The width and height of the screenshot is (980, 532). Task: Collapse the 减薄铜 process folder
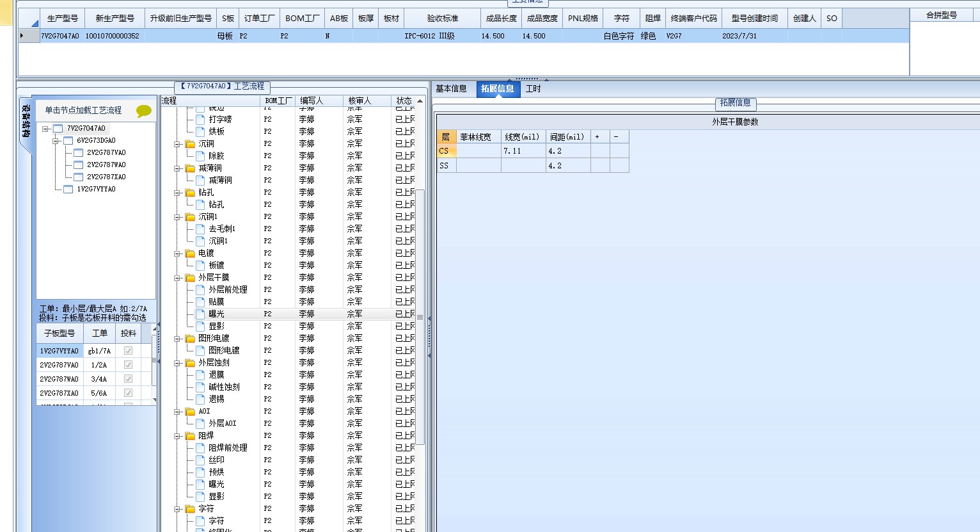(x=177, y=168)
